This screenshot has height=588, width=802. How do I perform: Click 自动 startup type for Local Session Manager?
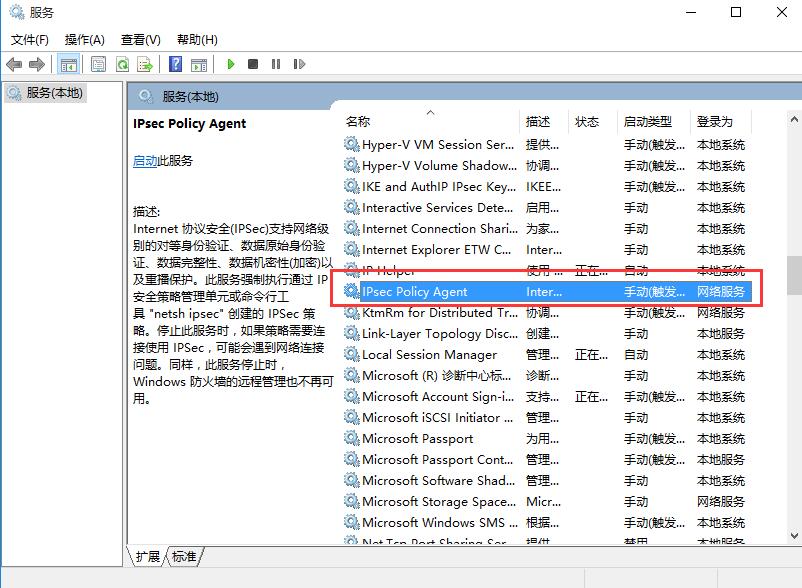click(636, 354)
